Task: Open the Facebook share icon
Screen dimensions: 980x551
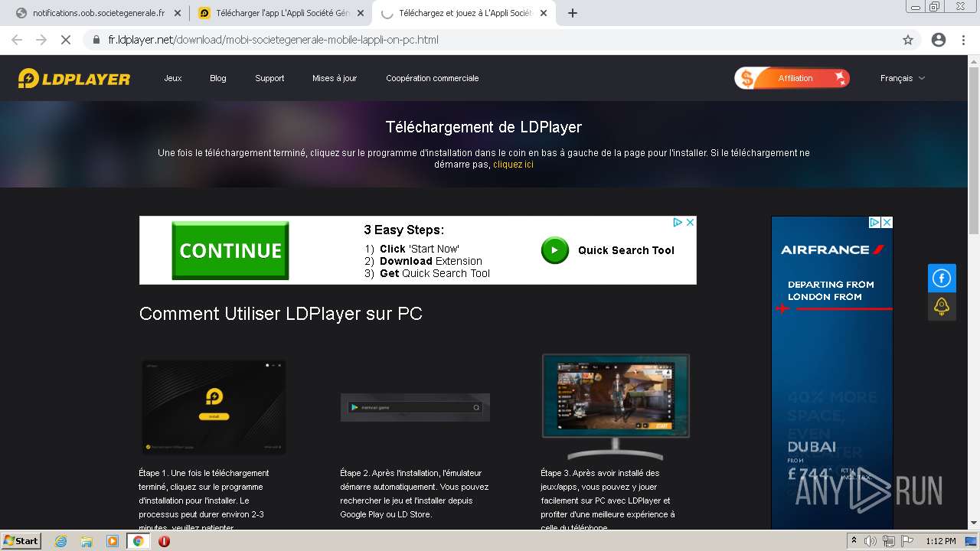Action: point(942,279)
